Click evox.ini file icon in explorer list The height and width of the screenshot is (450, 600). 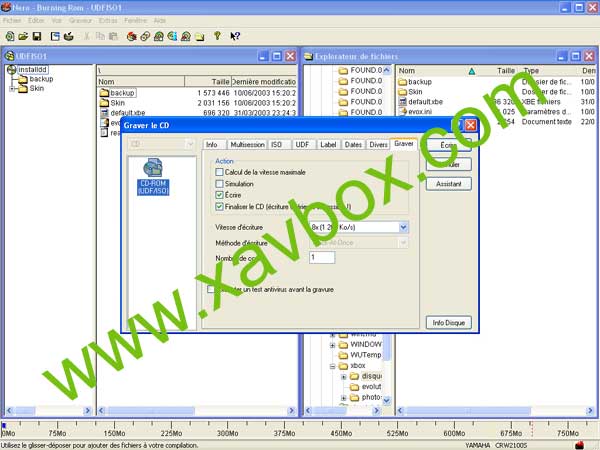click(x=402, y=112)
